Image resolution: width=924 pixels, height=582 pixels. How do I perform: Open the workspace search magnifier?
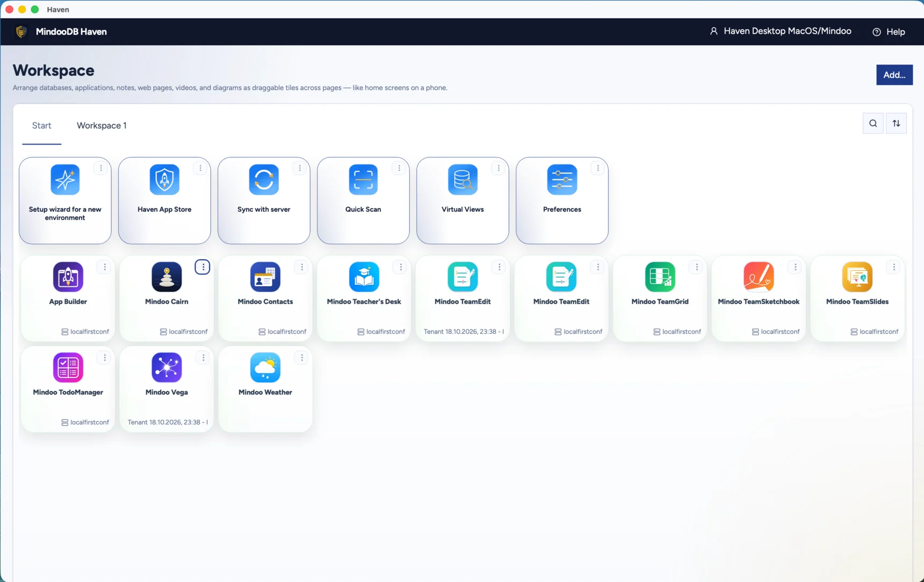click(873, 123)
